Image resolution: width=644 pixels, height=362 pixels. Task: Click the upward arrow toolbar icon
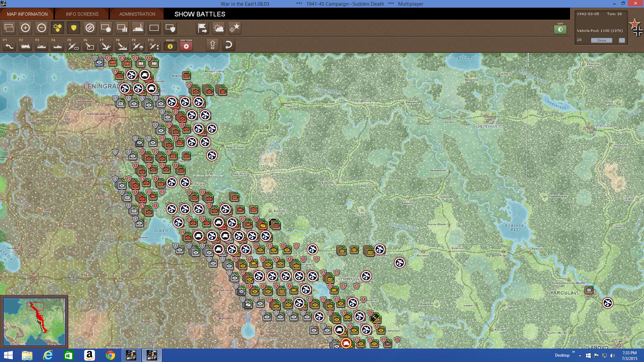click(x=212, y=45)
